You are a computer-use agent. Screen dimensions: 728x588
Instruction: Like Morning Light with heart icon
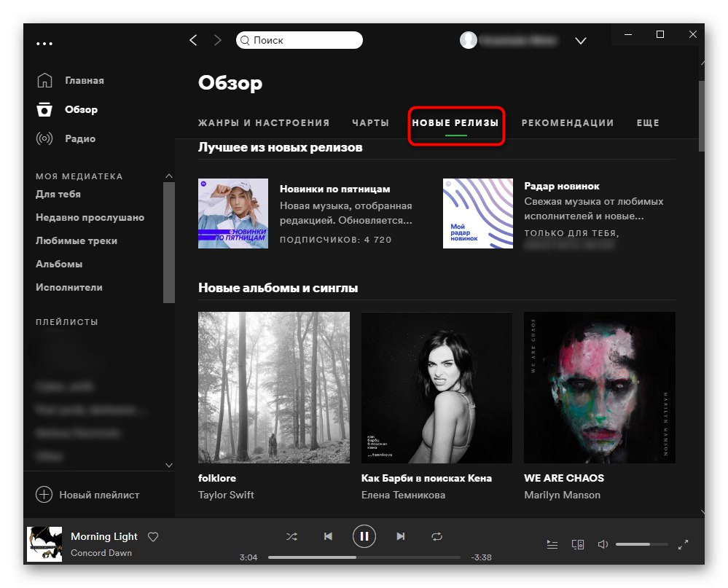pyautogui.click(x=153, y=537)
